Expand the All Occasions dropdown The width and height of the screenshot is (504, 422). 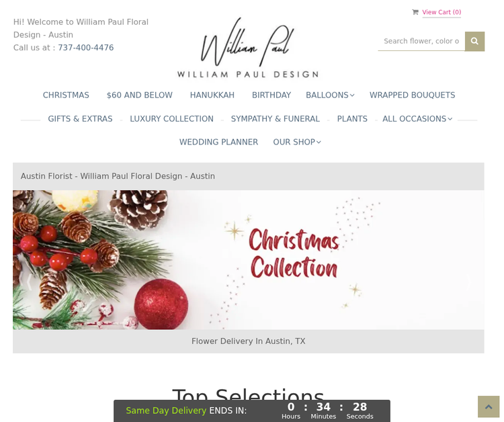417,119
